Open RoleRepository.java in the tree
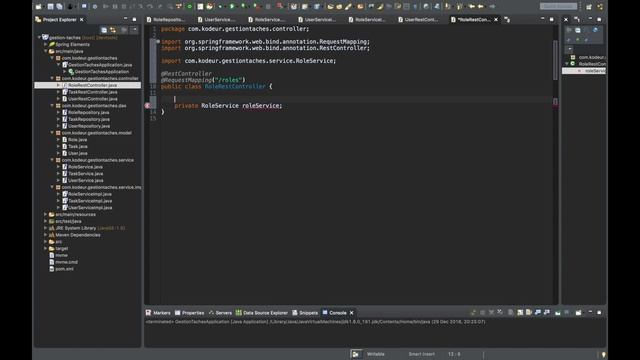The height and width of the screenshot is (360, 640). pos(88,112)
